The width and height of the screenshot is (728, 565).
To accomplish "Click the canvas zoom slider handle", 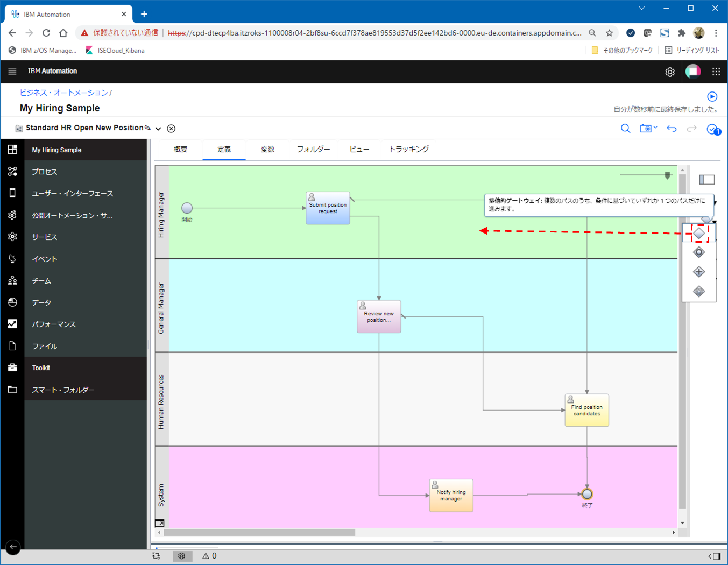I will pos(668,175).
